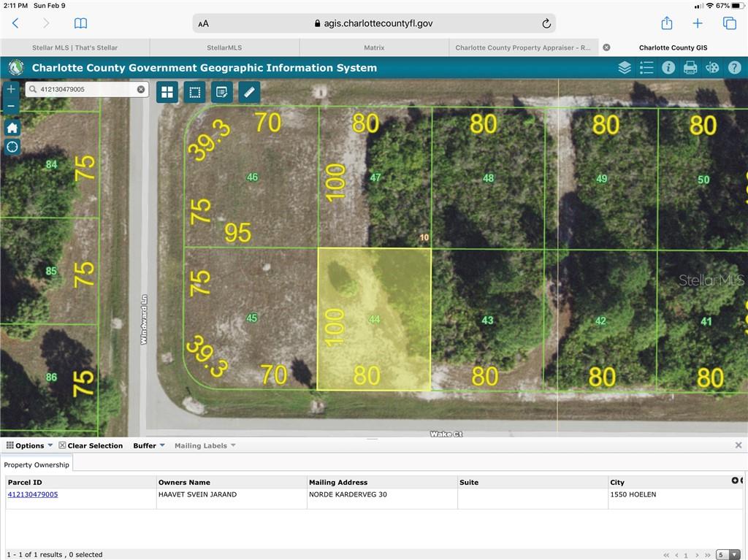
Task: Select the Property Ownership tab
Action: point(37,464)
